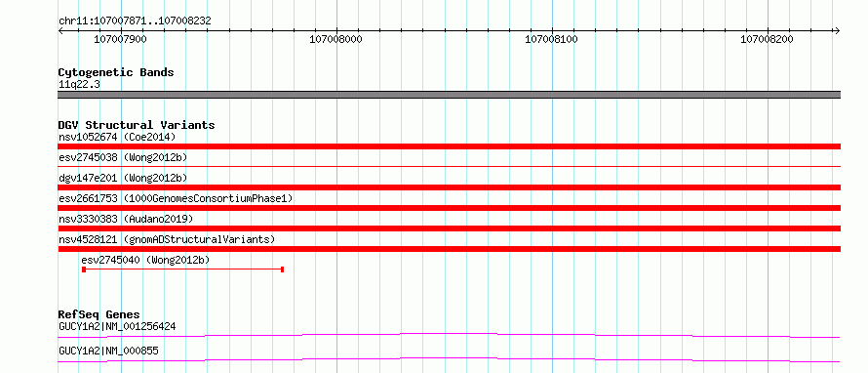This screenshot has width=868, height=373.
Task: Click the esv2745038 (Wong2012b) label
Action: click(123, 157)
